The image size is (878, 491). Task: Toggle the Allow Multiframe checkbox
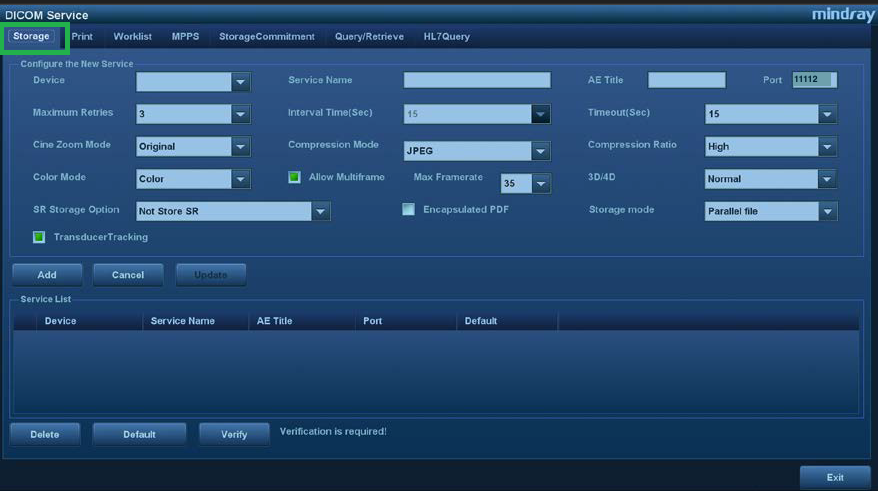(x=294, y=177)
